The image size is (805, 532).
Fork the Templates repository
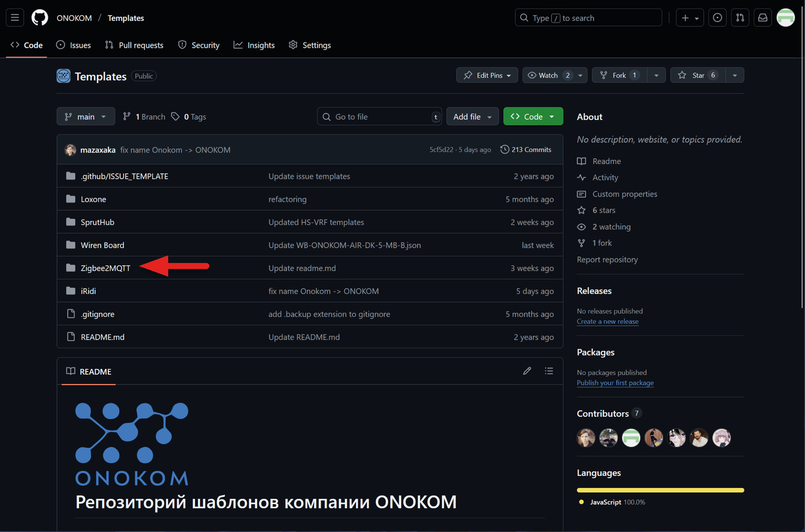point(618,75)
